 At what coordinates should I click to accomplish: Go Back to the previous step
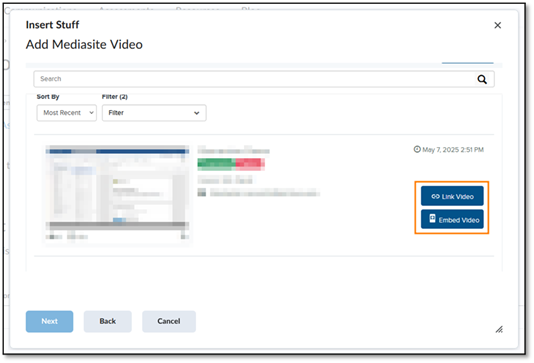[x=108, y=321]
